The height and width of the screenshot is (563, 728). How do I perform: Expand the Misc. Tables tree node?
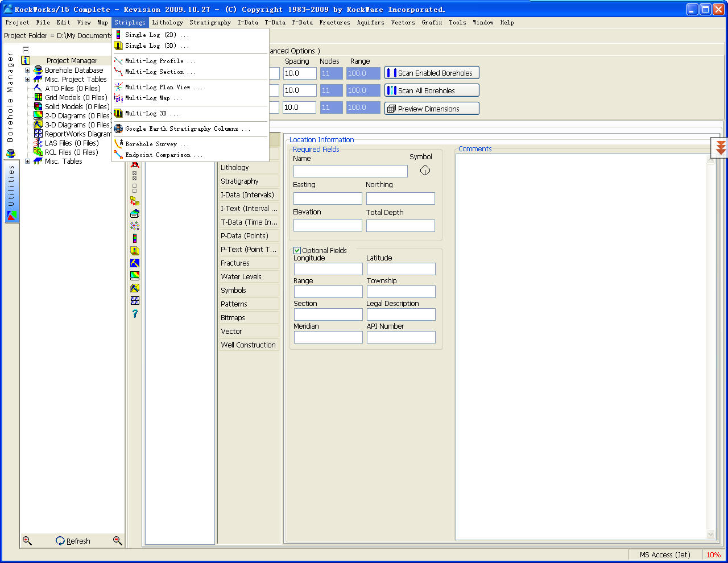click(27, 162)
